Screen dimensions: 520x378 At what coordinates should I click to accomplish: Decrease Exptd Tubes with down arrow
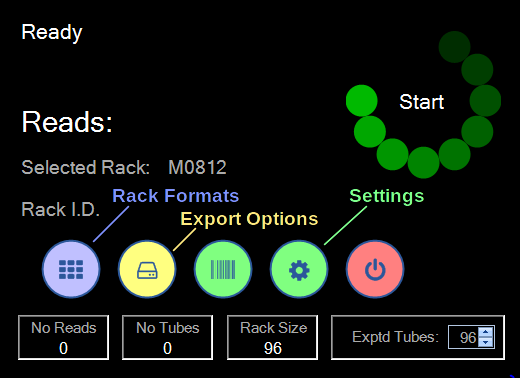[x=486, y=342]
